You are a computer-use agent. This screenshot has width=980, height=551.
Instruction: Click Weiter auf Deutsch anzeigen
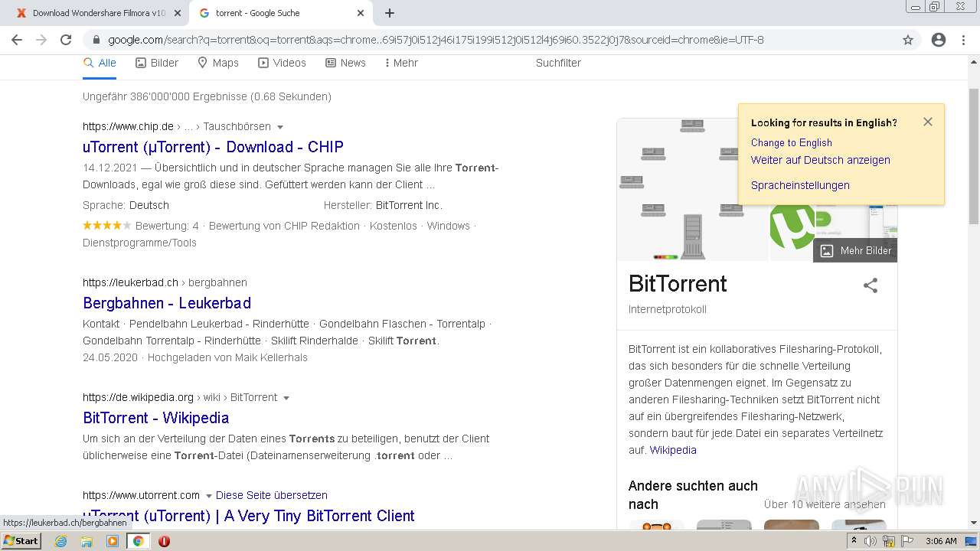(x=821, y=160)
